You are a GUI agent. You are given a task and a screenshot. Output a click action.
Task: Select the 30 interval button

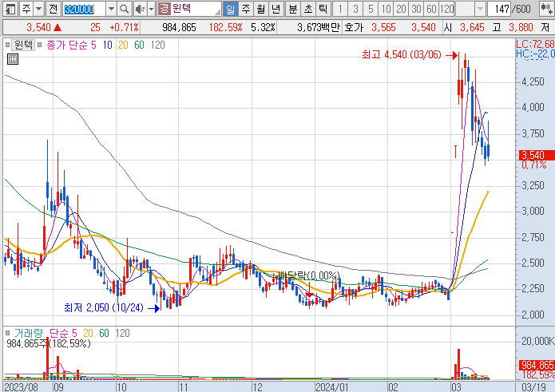[x=416, y=9]
